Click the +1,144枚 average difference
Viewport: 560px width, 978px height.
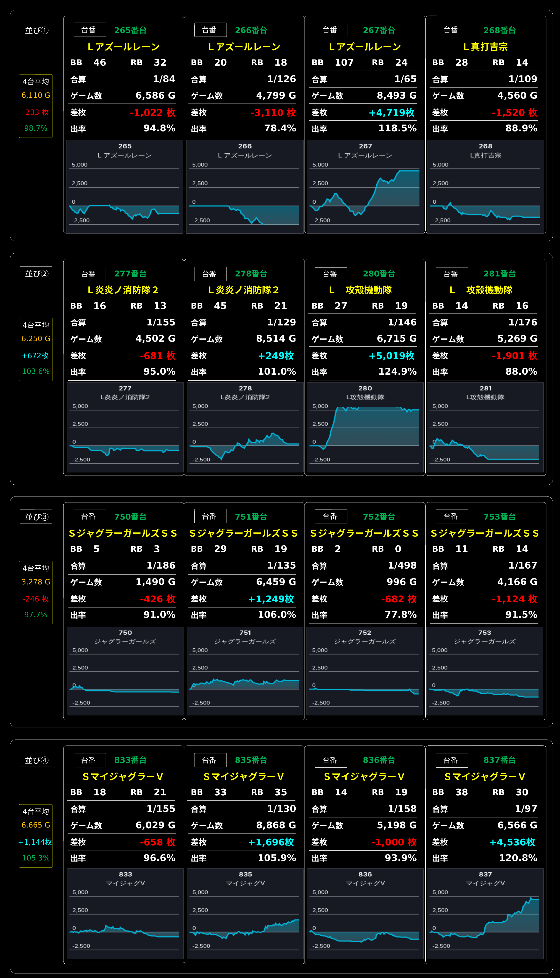pos(35,842)
